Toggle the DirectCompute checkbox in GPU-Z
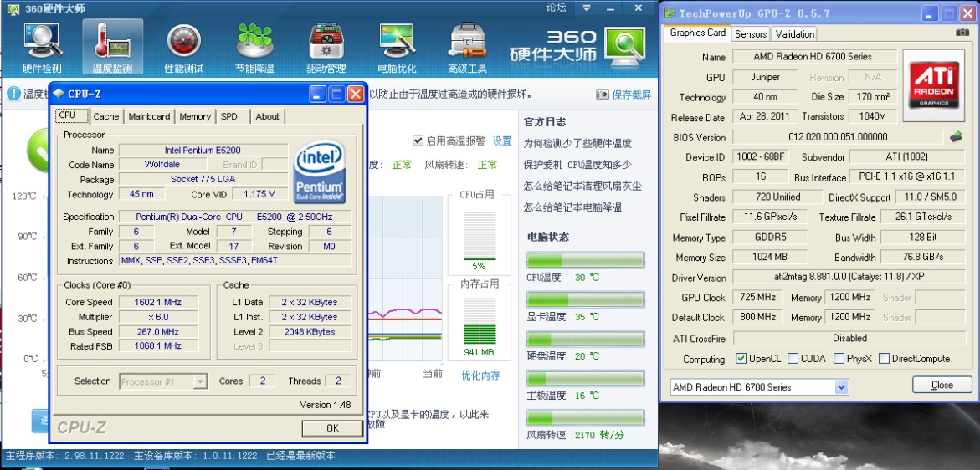The image size is (980, 470). click(884, 358)
